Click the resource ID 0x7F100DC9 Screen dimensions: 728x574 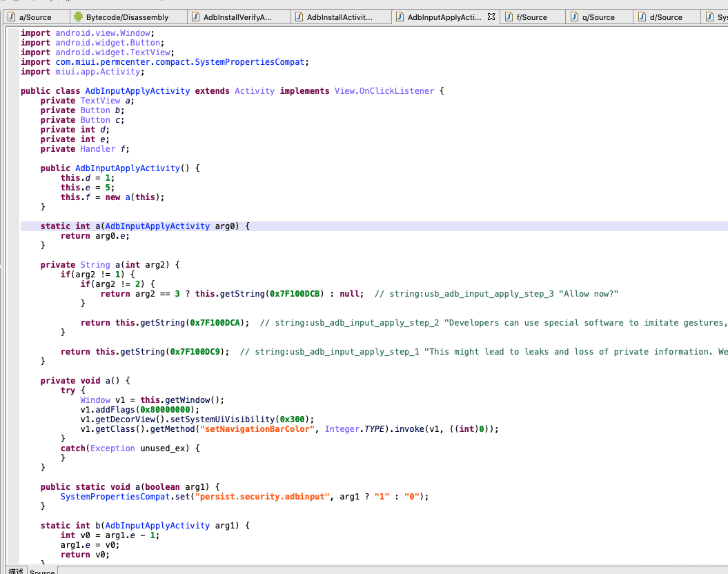[195, 352]
